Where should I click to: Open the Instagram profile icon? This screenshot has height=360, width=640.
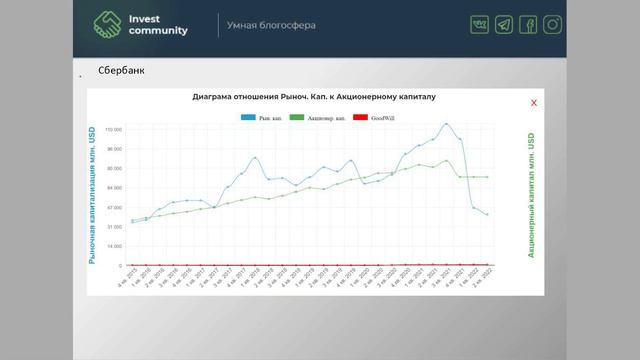[552, 25]
